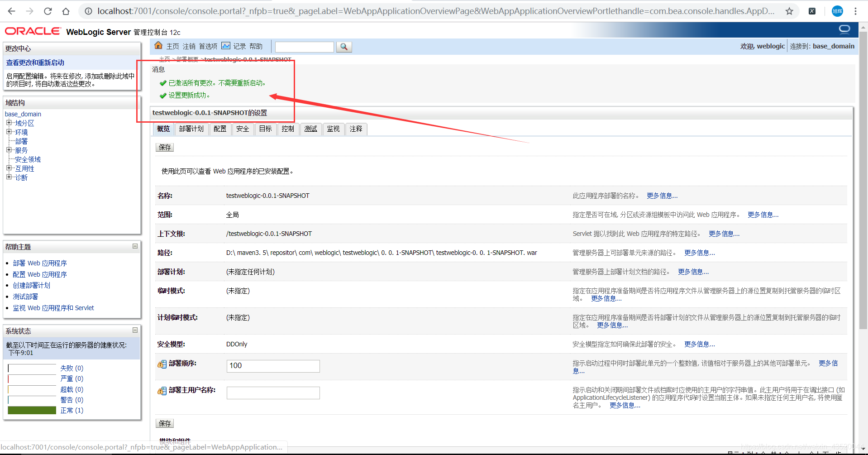Click the browser back arrow

[x=12, y=11]
